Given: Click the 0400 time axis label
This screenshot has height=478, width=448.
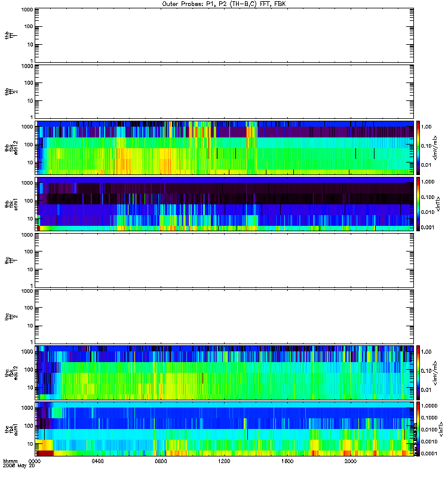Looking at the screenshot, I should click(x=98, y=461).
